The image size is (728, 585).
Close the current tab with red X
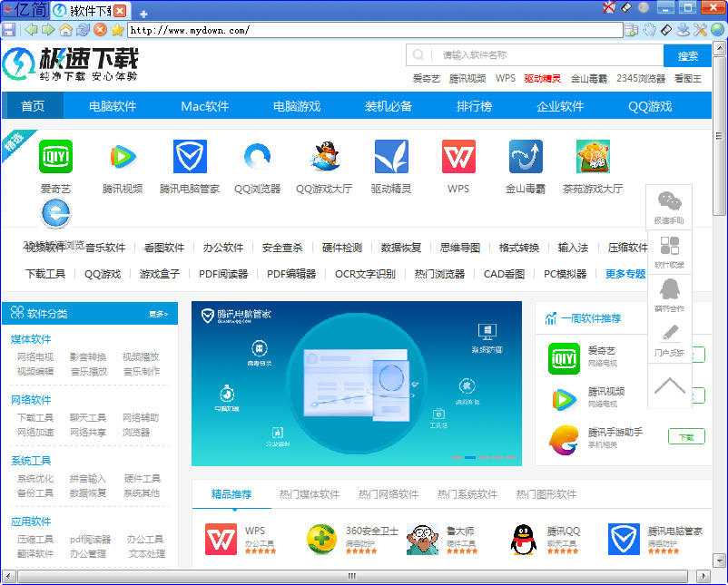point(119,11)
